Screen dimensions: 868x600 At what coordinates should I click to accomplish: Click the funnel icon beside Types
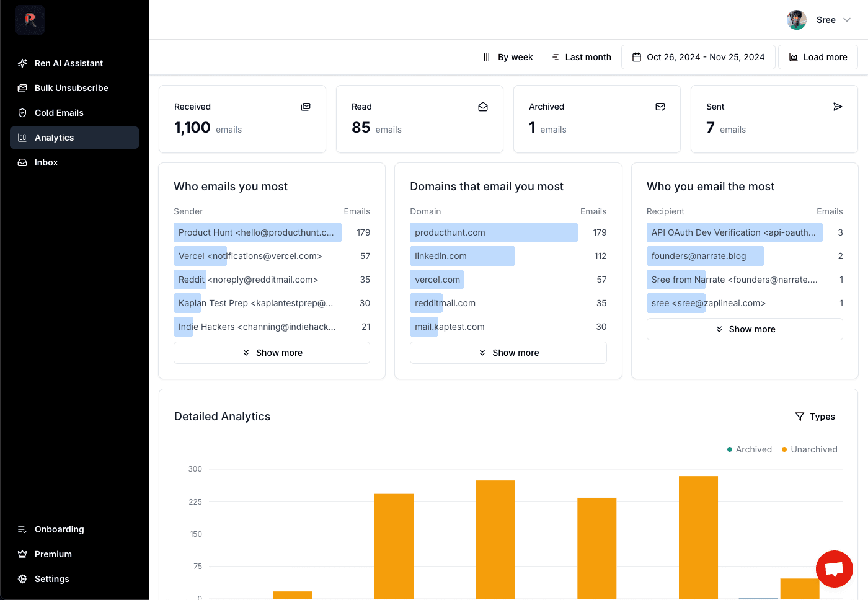[800, 417]
